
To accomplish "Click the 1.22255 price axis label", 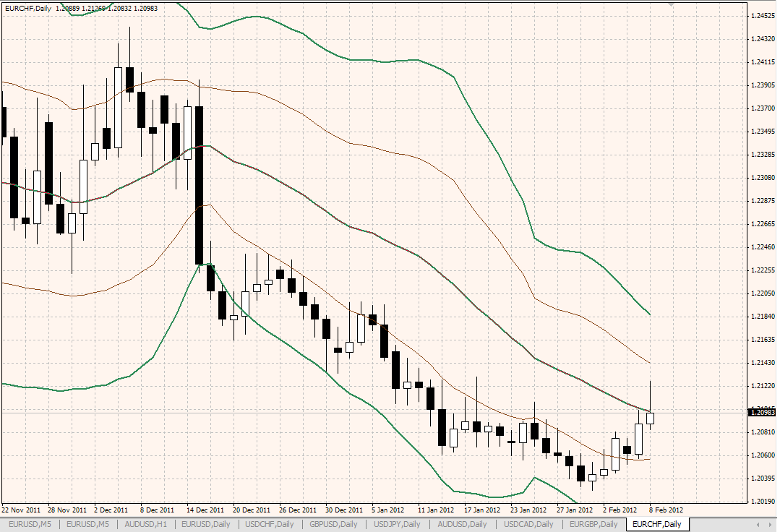I will [763, 270].
